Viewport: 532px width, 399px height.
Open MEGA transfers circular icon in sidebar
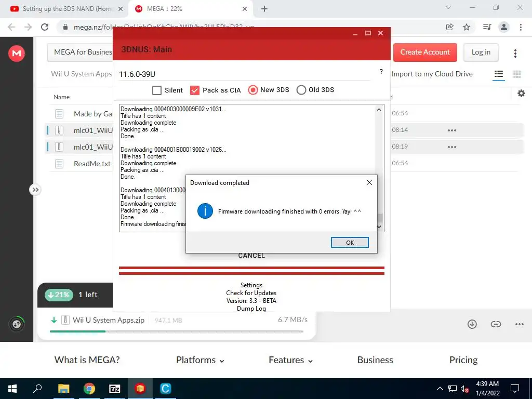tap(17, 324)
